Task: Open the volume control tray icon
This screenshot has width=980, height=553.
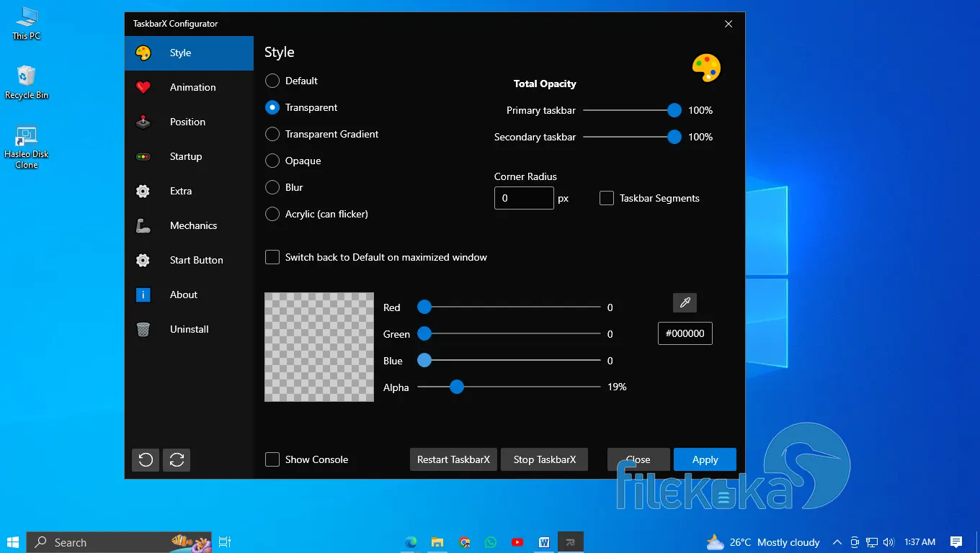Action: click(x=888, y=542)
